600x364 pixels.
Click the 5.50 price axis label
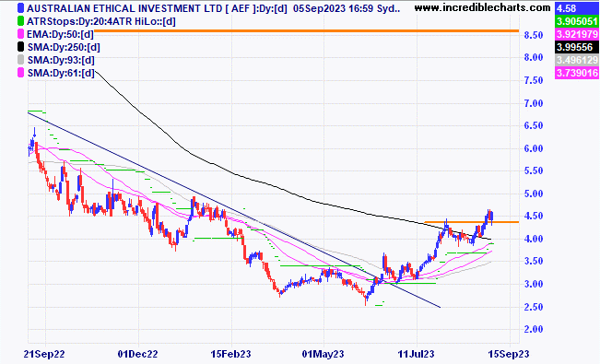tap(533, 170)
